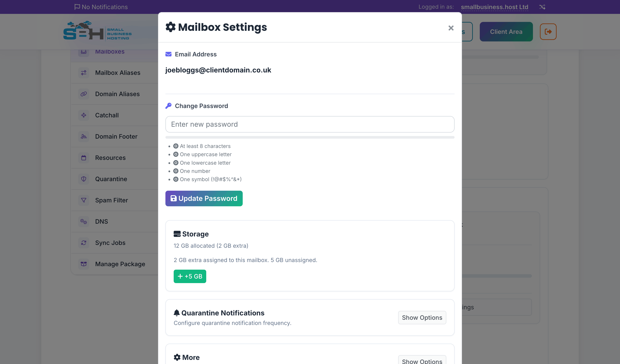Click smallbusiness.host Ltd account link

click(x=495, y=7)
